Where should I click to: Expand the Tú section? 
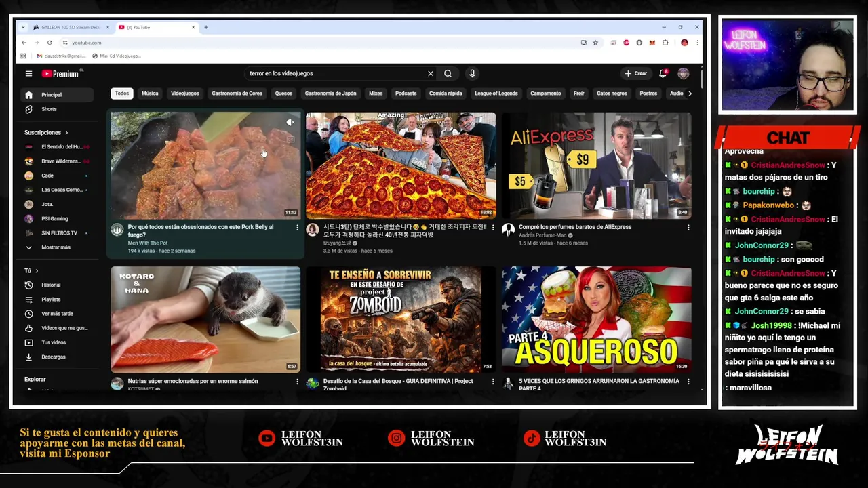[31, 271]
